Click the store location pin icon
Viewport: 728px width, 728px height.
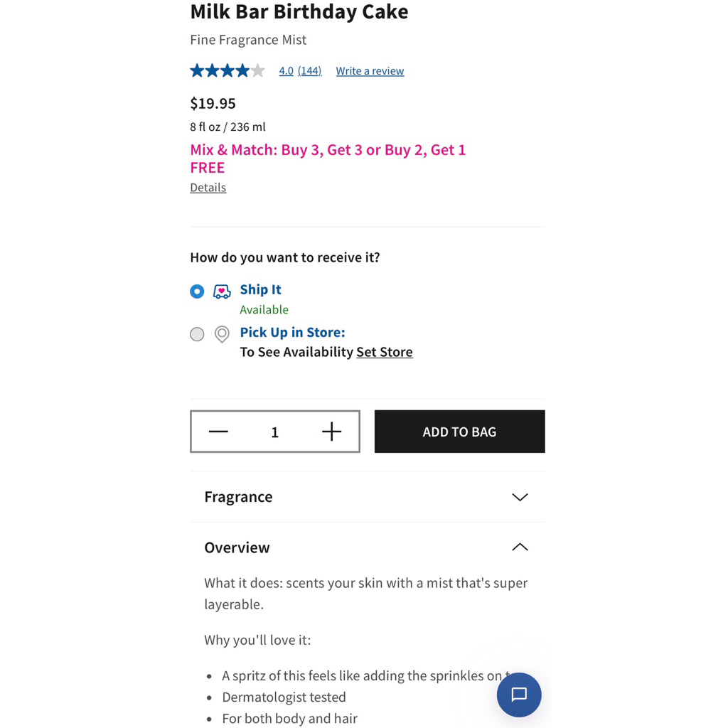[x=222, y=334]
